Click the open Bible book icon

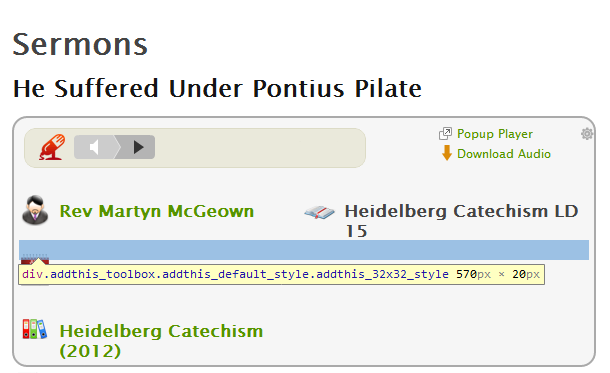tap(319, 212)
